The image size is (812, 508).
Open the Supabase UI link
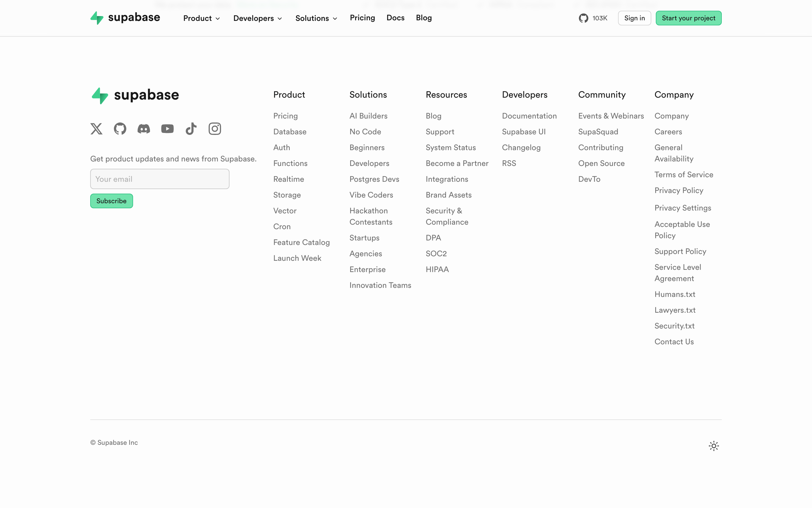point(524,132)
